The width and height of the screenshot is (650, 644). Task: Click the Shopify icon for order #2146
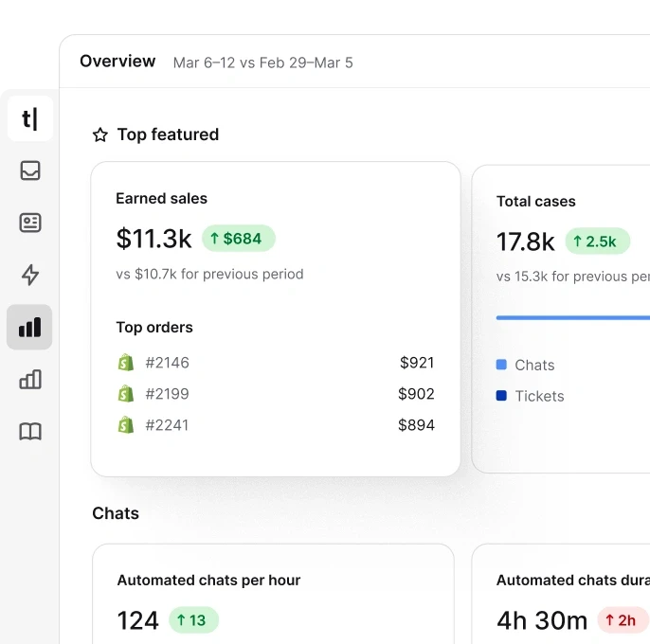[x=126, y=363]
